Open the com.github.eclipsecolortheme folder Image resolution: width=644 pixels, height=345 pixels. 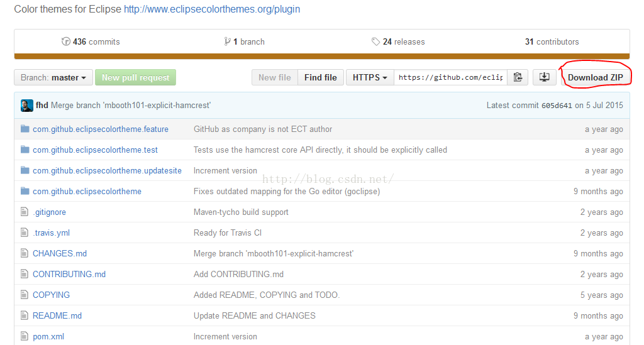[x=87, y=192]
